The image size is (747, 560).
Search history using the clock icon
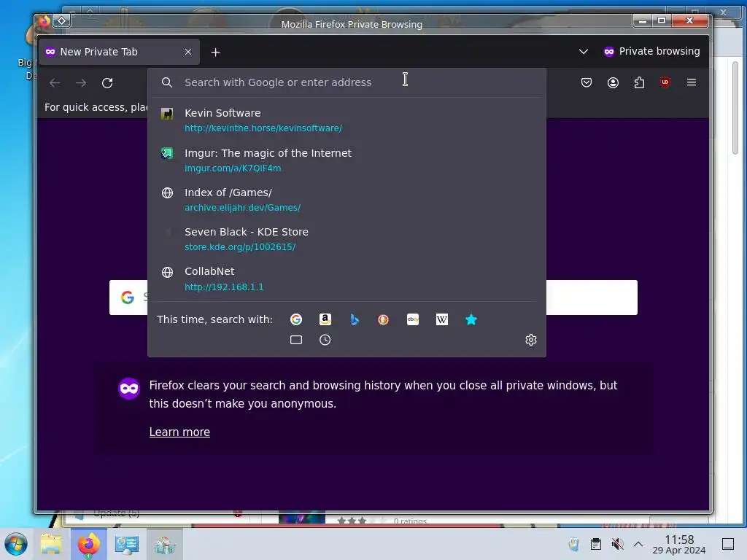click(x=325, y=340)
